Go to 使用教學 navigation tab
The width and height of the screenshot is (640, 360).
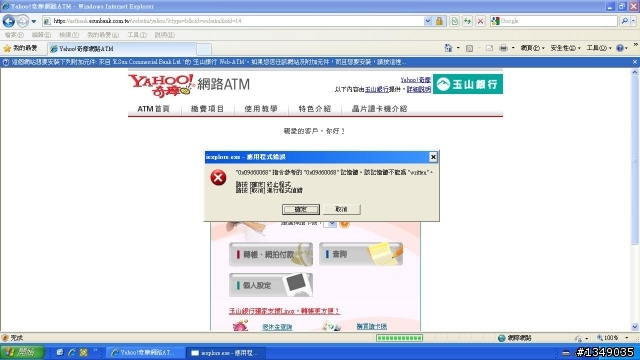point(261,109)
